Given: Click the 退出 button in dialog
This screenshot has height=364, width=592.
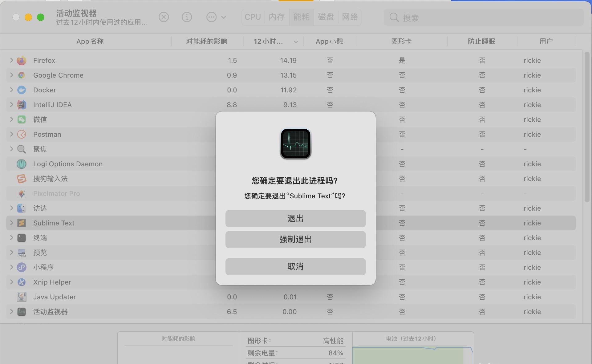Looking at the screenshot, I should pyautogui.click(x=295, y=219).
